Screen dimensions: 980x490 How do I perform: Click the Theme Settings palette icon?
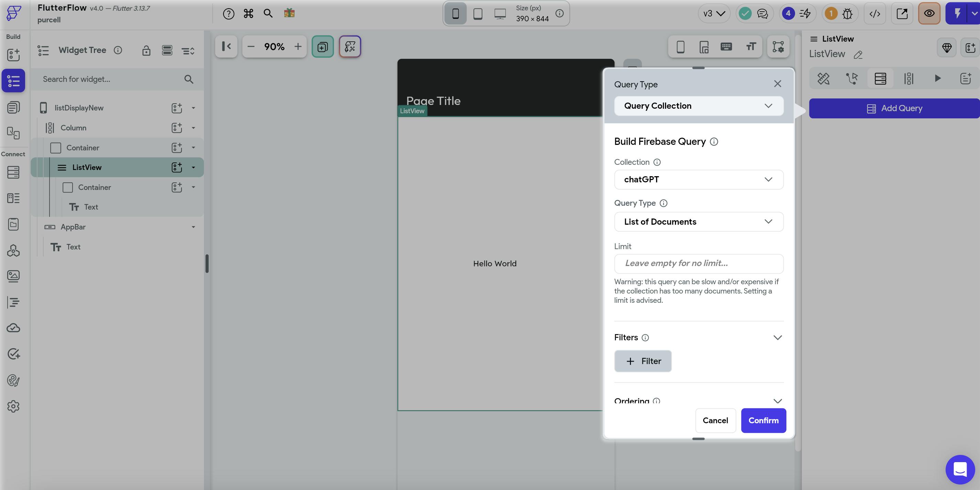13,380
